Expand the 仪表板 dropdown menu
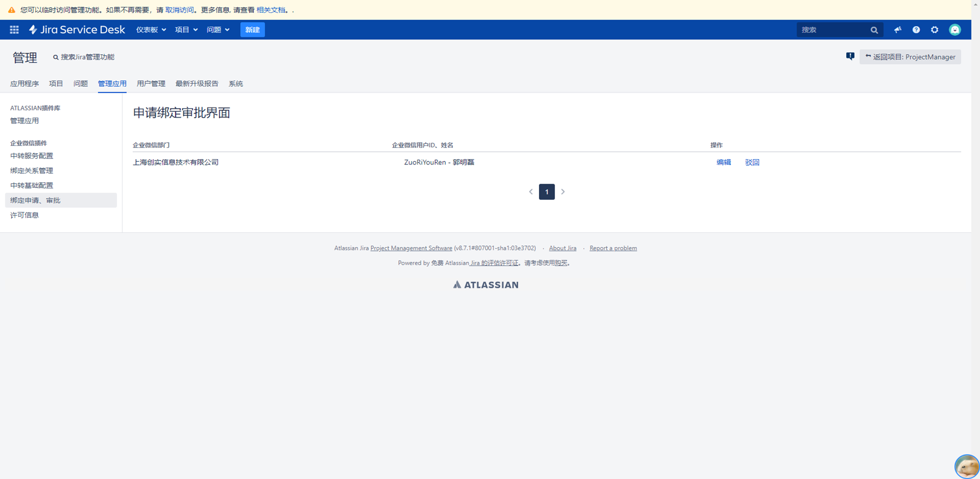 (x=151, y=30)
